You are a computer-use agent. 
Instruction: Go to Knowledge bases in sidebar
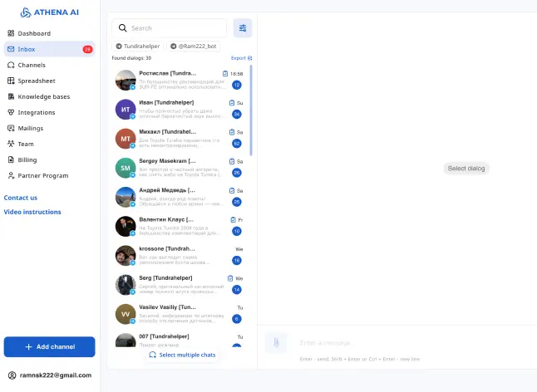coord(43,96)
